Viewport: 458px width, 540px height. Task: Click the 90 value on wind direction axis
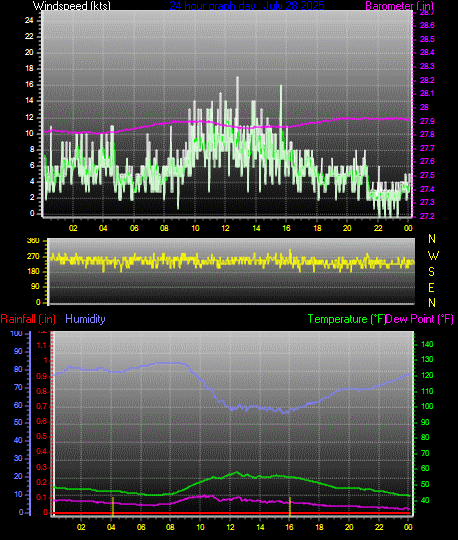click(x=35, y=287)
